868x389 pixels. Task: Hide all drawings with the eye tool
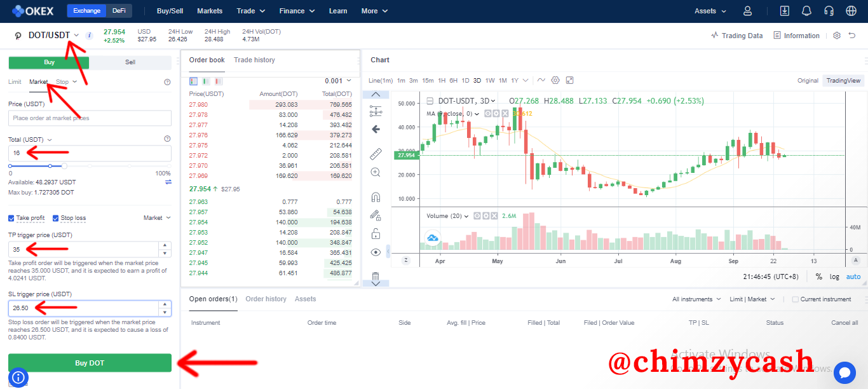point(376,252)
